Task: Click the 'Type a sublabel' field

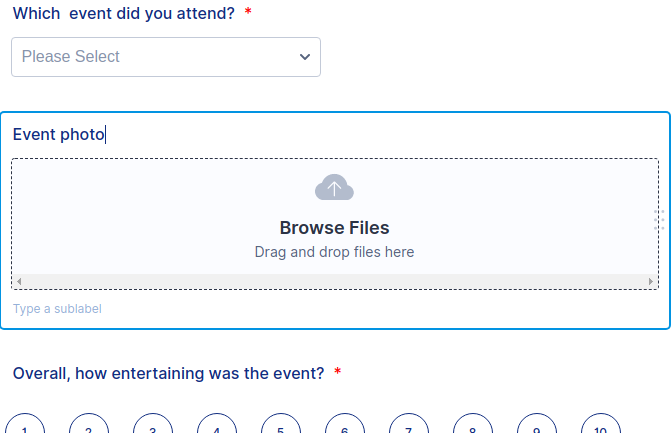Action: (x=57, y=309)
